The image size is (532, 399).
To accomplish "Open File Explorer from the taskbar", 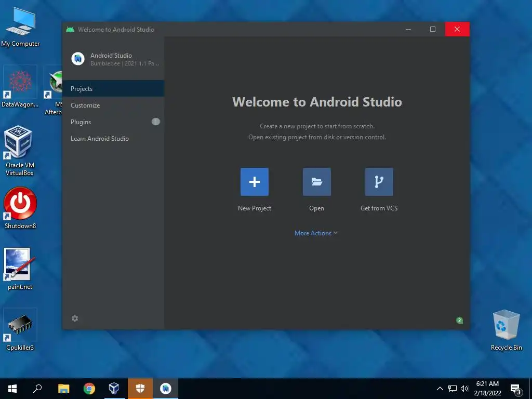I will tap(63, 389).
